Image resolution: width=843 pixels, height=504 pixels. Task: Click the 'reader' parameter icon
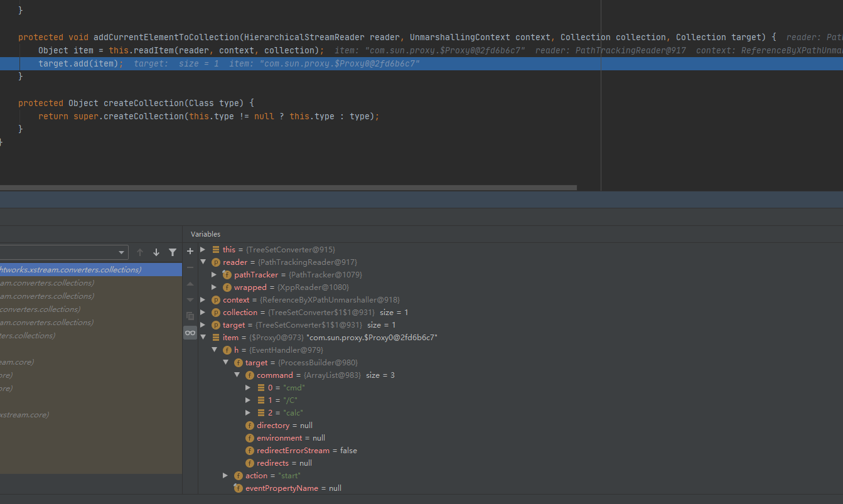[x=216, y=262]
